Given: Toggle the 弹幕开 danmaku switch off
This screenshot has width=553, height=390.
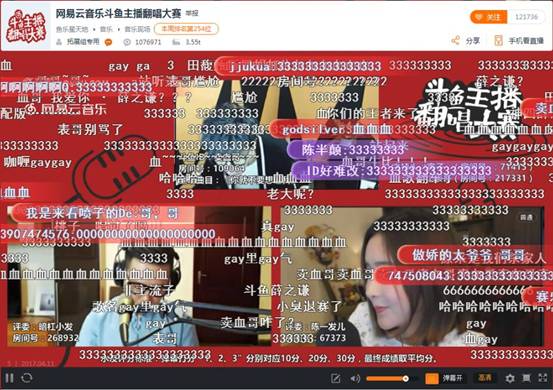Looking at the screenshot, I should click(444, 379).
